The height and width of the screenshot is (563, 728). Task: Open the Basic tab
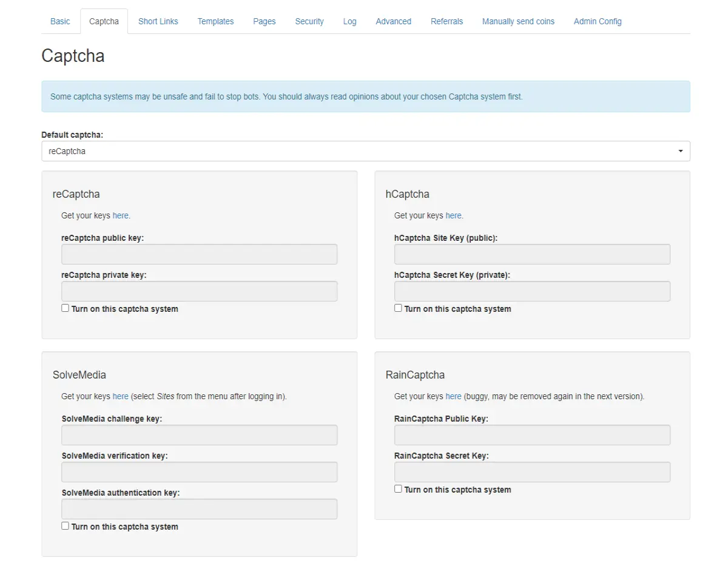coord(60,21)
